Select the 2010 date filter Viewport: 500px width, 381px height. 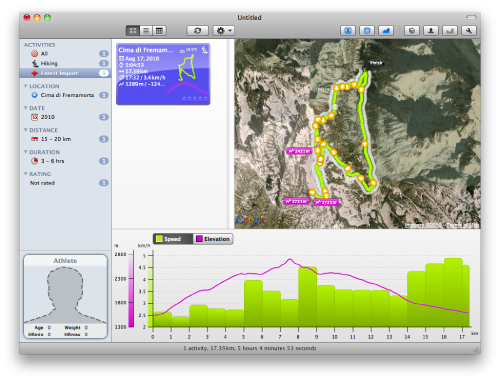click(x=65, y=117)
